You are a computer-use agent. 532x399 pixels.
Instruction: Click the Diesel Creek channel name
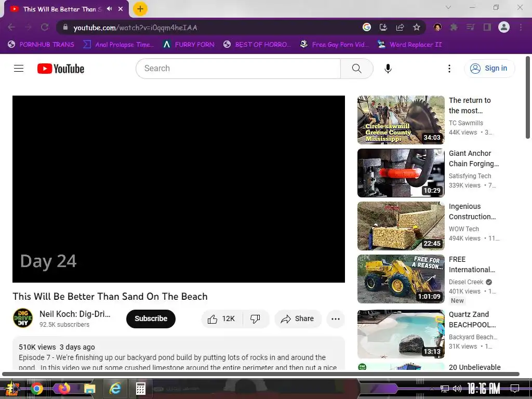[x=466, y=282]
